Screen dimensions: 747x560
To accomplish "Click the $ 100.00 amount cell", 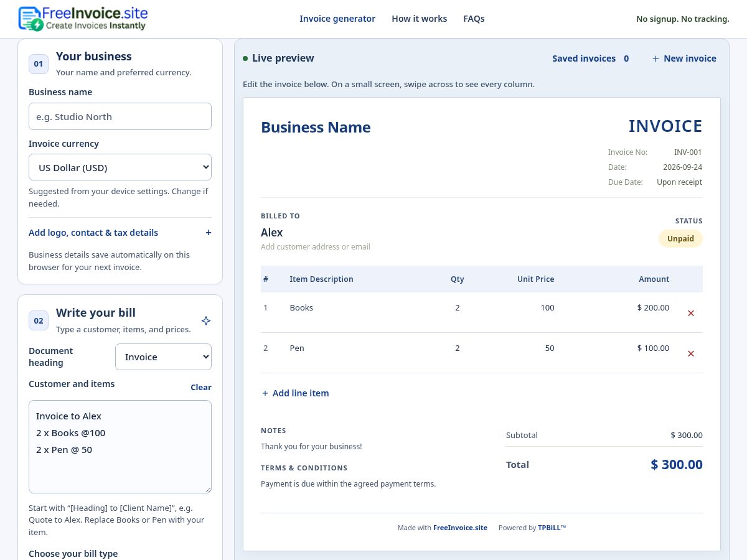I will click(653, 348).
